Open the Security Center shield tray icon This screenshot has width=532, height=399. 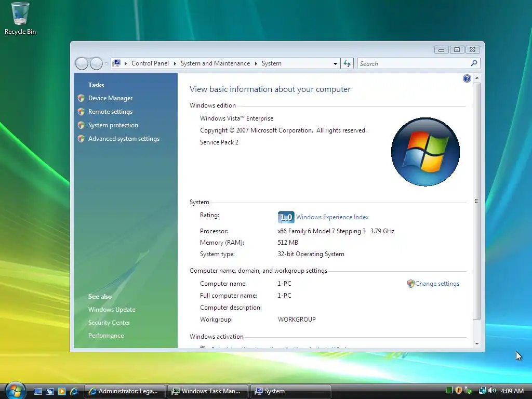pyautogui.click(x=459, y=391)
